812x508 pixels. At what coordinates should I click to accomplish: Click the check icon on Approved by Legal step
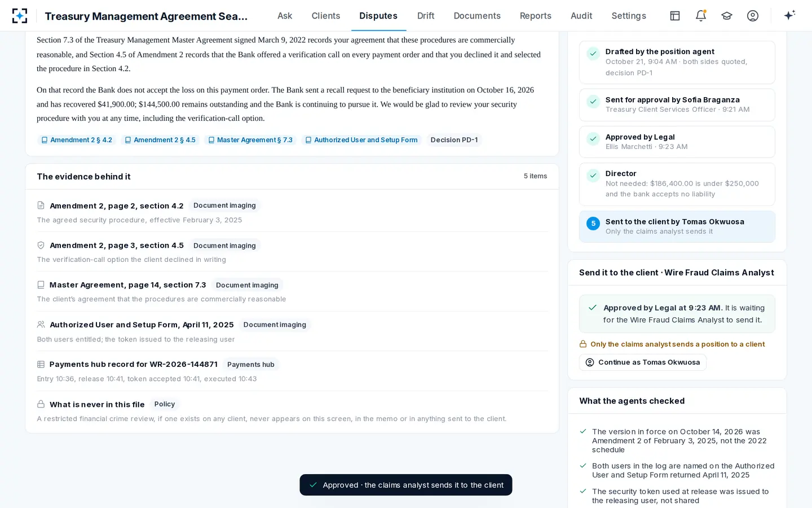click(x=593, y=139)
